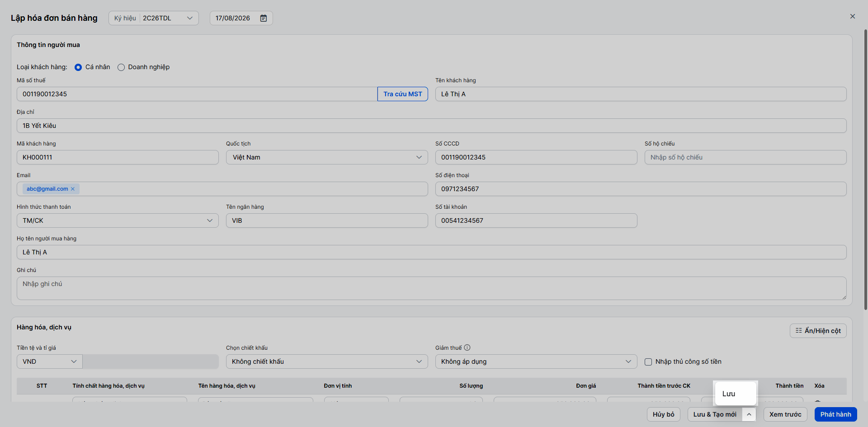This screenshot has height=427, width=868.
Task: Click the Số CCCD input field
Action: 536,157
